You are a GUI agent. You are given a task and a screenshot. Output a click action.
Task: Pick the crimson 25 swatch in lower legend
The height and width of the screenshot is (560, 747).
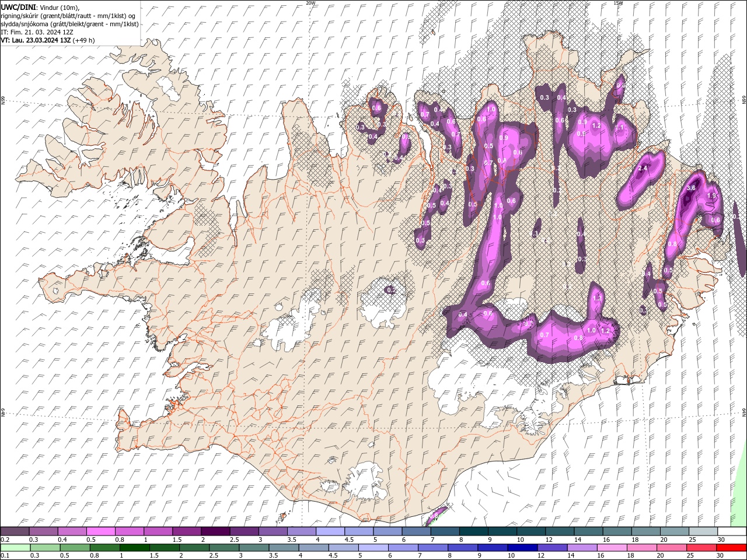click(x=701, y=548)
